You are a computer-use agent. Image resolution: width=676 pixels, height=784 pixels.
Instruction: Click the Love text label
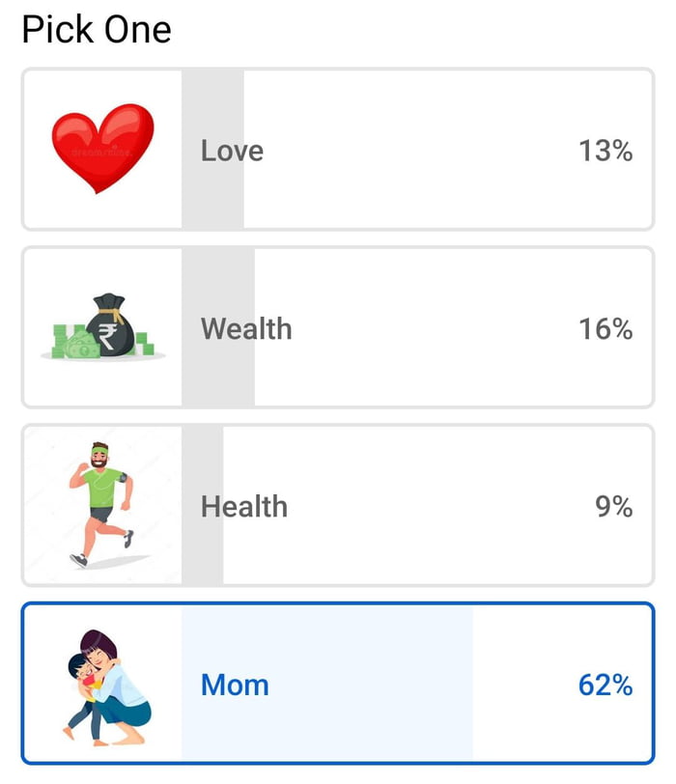pos(232,151)
